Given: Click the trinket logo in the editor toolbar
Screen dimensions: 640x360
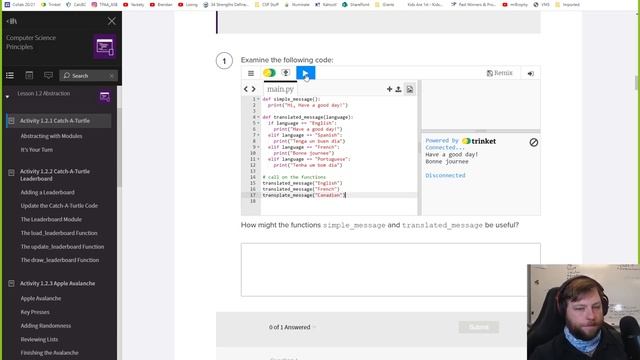Looking at the screenshot, I should click(x=269, y=73).
